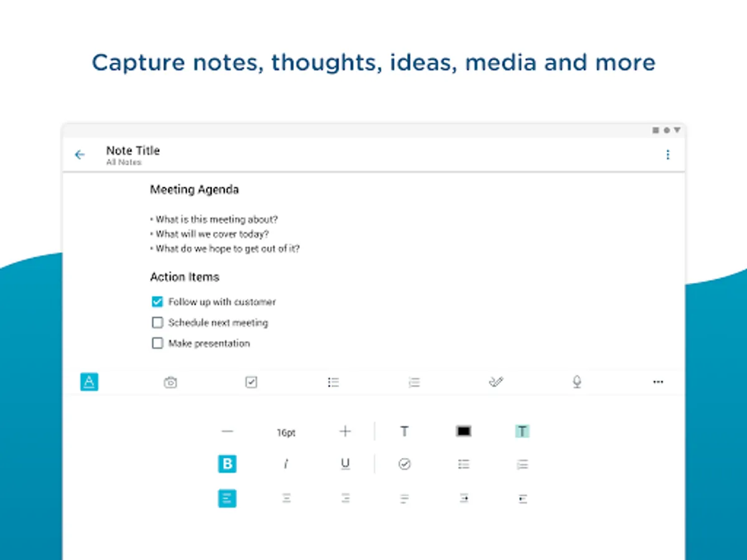Insert a numbered list from the toolbar
This screenshot has height=560, width=747.
414,383
